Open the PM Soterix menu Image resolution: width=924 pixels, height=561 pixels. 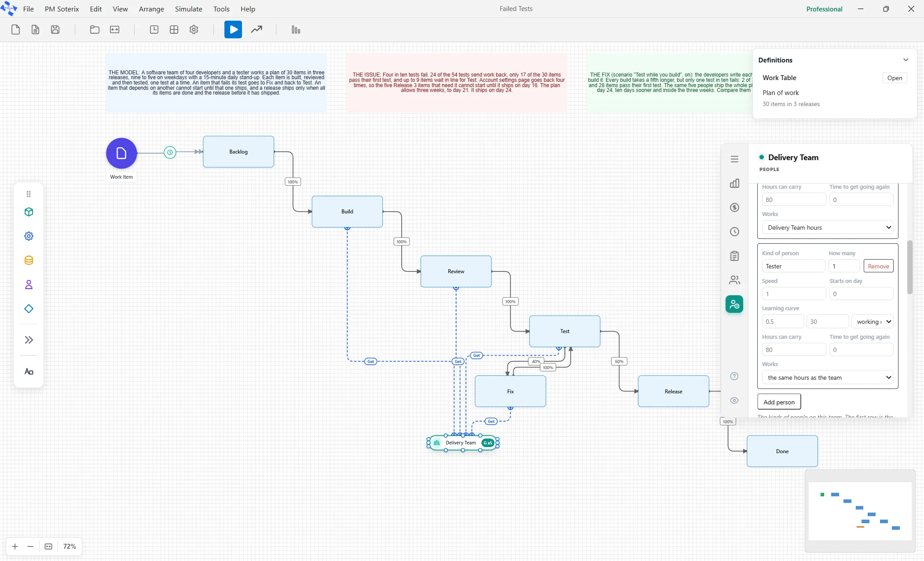pyautogui.click(x=62, y=9)
